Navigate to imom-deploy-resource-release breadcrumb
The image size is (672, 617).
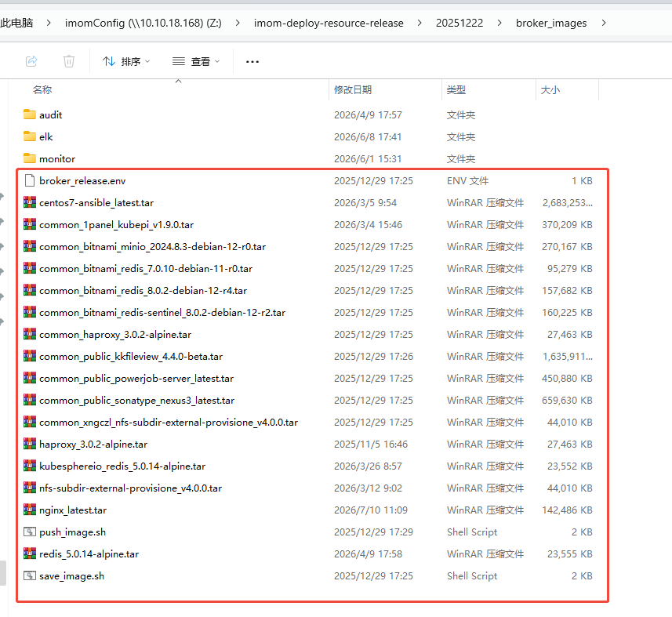[329, 23]
